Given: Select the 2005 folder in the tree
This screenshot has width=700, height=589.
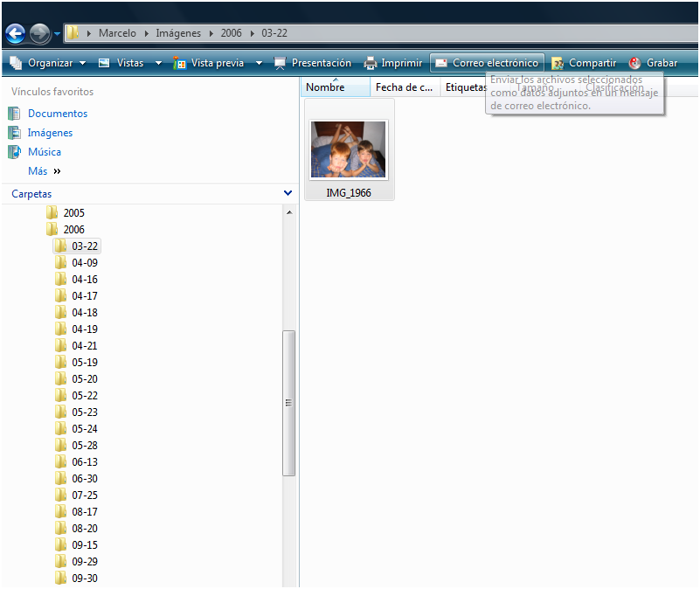Looking at the screenshot, I should 74,212.
